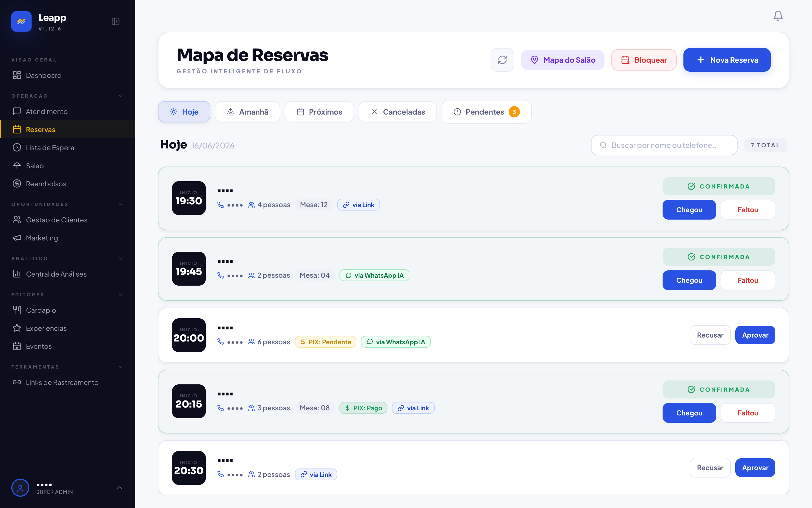The image size is (812, 508).
Task: Click the PIX: Pendente tag
Action: click(325, 342)
